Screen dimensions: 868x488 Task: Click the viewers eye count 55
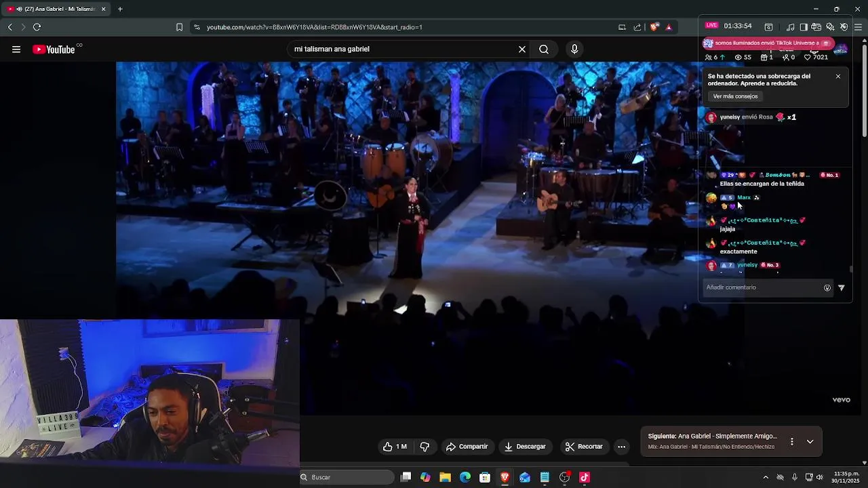743,58
